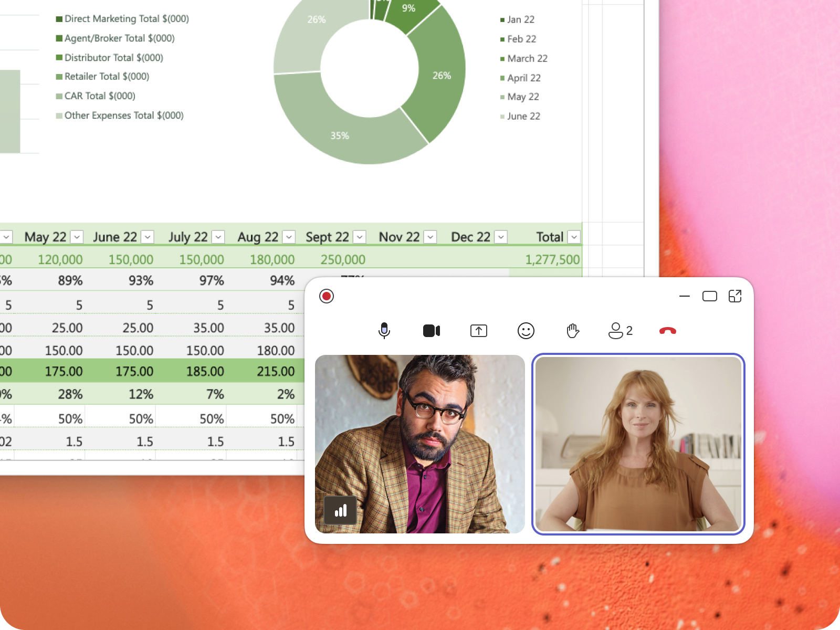Click the red recording indicator
This screenshot has width=840, height=630.
(327, 296)
